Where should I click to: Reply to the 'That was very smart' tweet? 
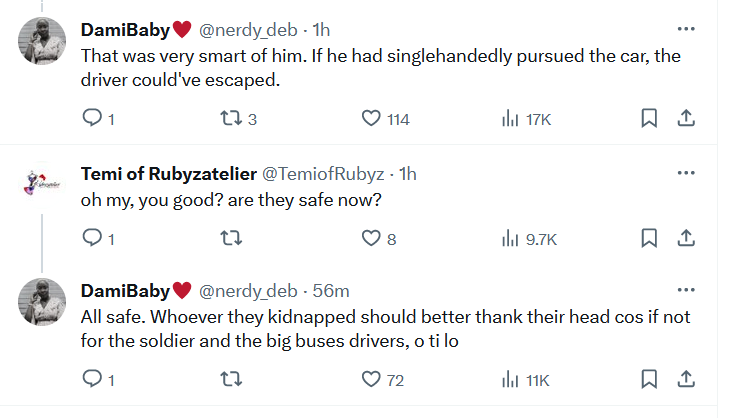[x=92, y=119]
